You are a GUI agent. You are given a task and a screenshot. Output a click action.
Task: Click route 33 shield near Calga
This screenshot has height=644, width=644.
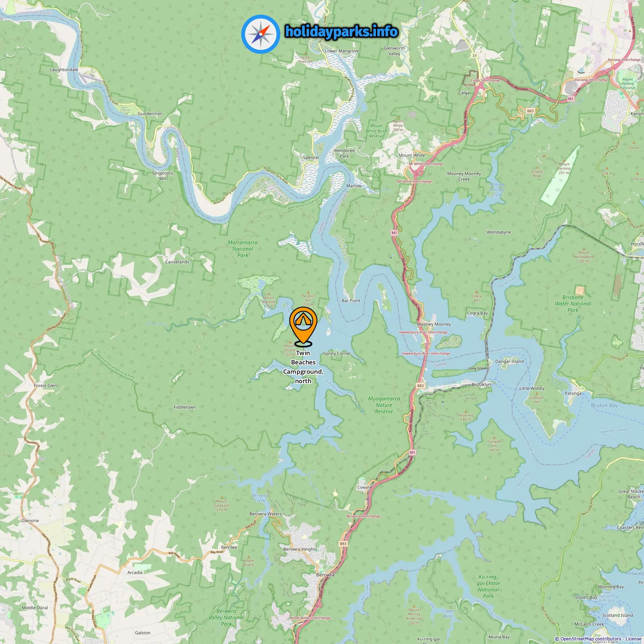click(x=474, y=55)
